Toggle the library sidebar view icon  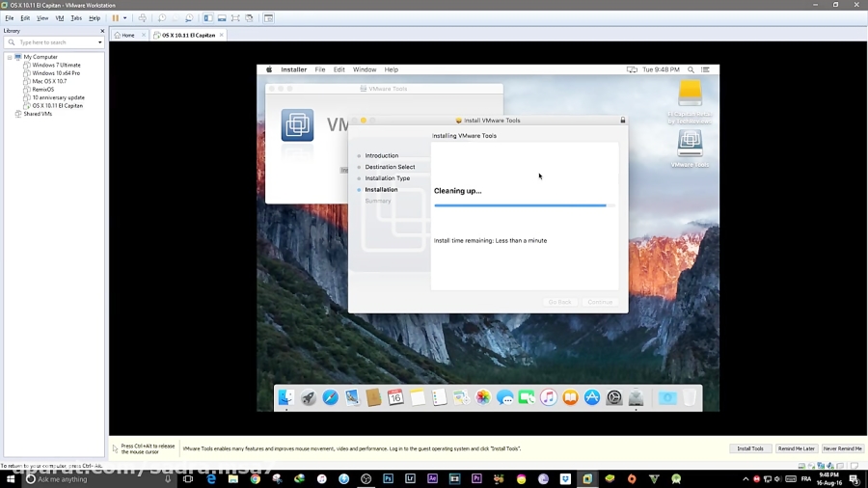pos(208,18)
